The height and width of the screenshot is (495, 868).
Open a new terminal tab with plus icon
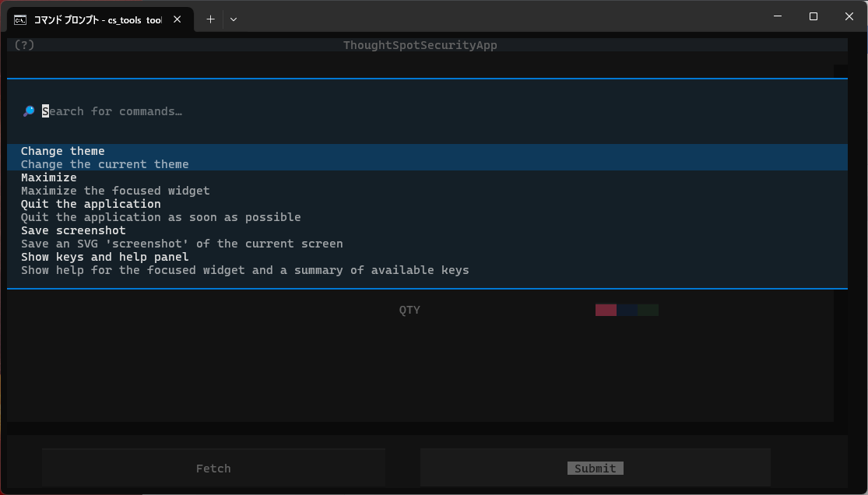pyautogui.click(x=210, y=19)
